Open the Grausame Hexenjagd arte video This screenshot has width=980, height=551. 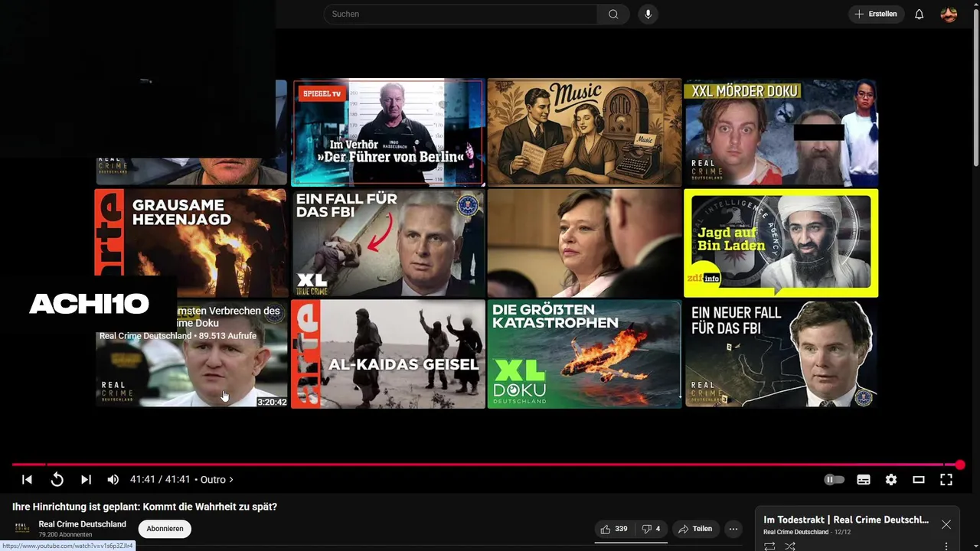click(191, 243)
